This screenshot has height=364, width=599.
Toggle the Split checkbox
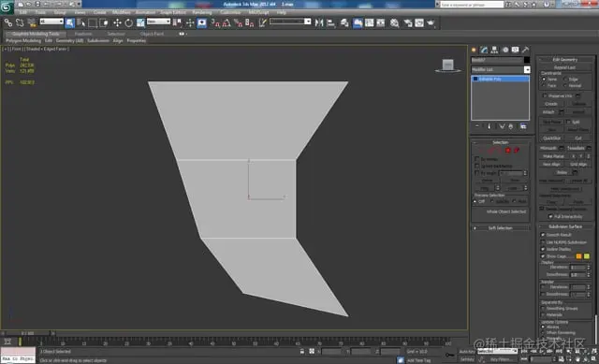click(568, 122)
